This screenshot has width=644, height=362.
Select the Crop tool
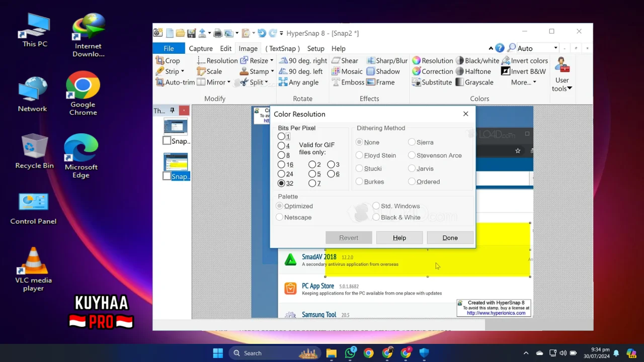(168, 60)
